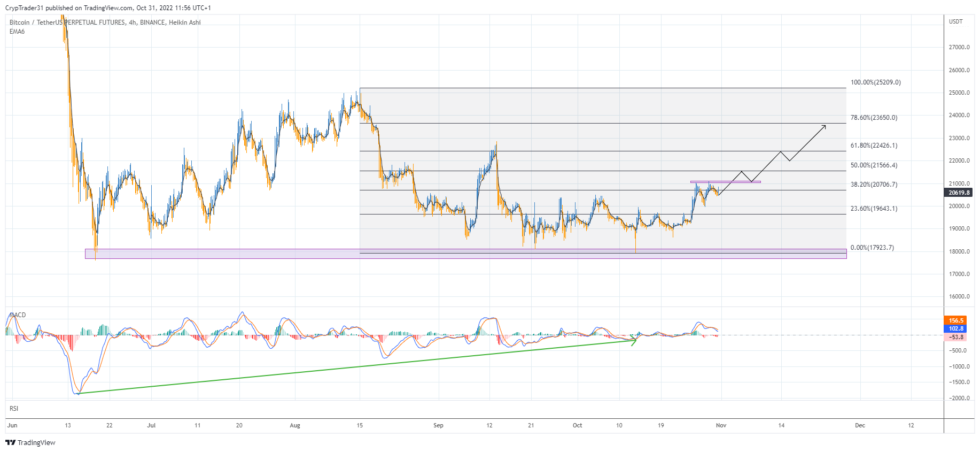This screenshot has height=452, width=980.
Task: Click the 100.00%(25209.0) Fibonacci label
Action: (875, 82)
